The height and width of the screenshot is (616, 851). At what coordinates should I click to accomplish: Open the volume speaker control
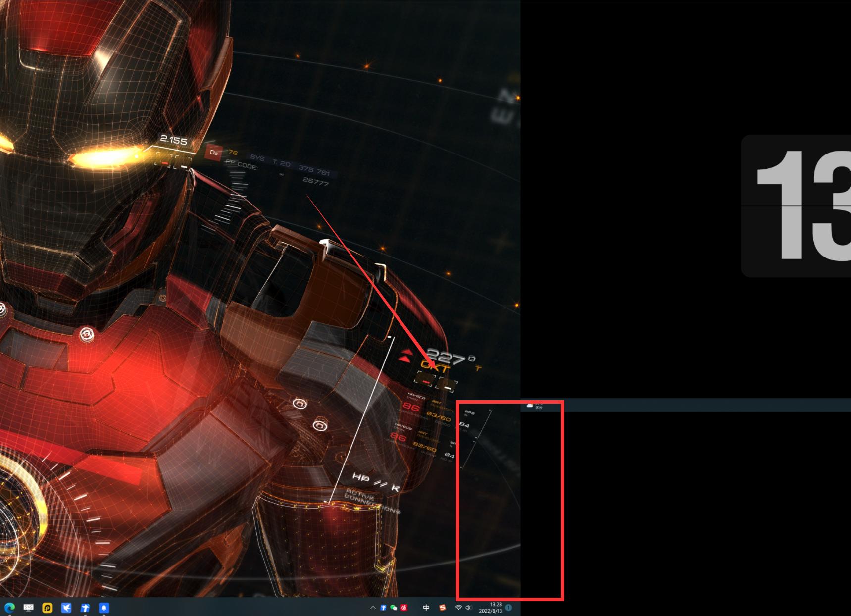pos(468,608)
